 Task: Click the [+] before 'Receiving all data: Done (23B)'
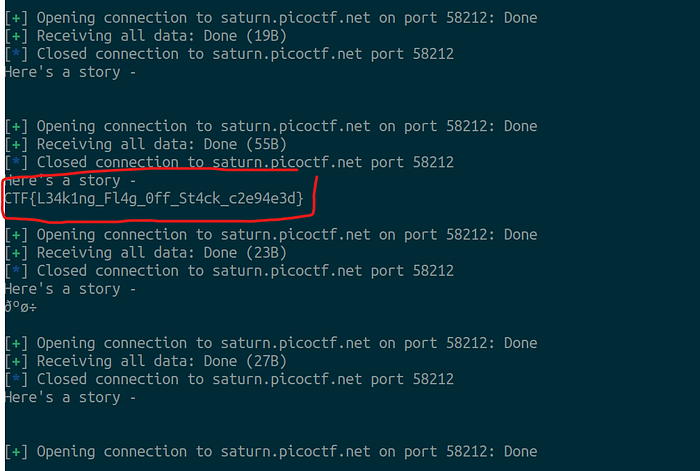coord(16,253)
